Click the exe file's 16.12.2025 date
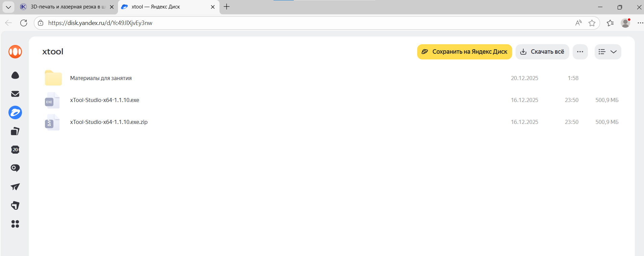 coord(524,100)
